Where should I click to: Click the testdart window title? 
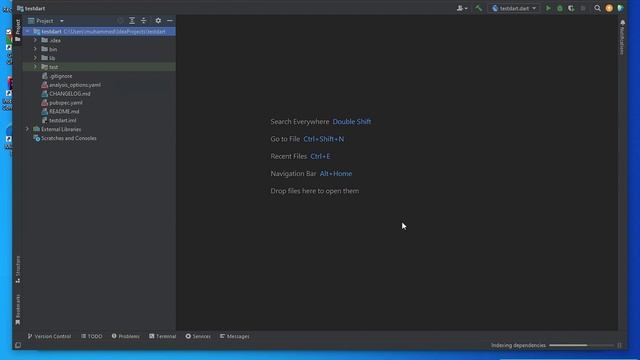pyautogui.click(x=35, y=8)
